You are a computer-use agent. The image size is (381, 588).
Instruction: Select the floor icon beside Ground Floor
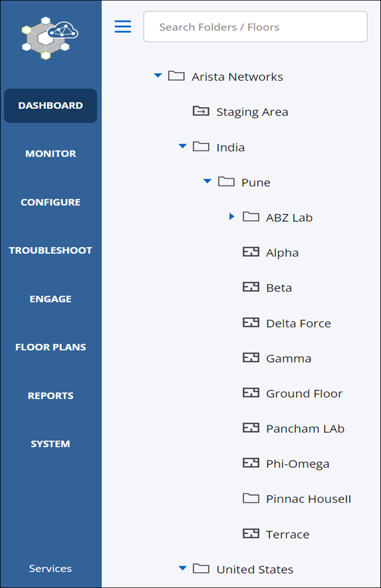[x=250, y=393]
